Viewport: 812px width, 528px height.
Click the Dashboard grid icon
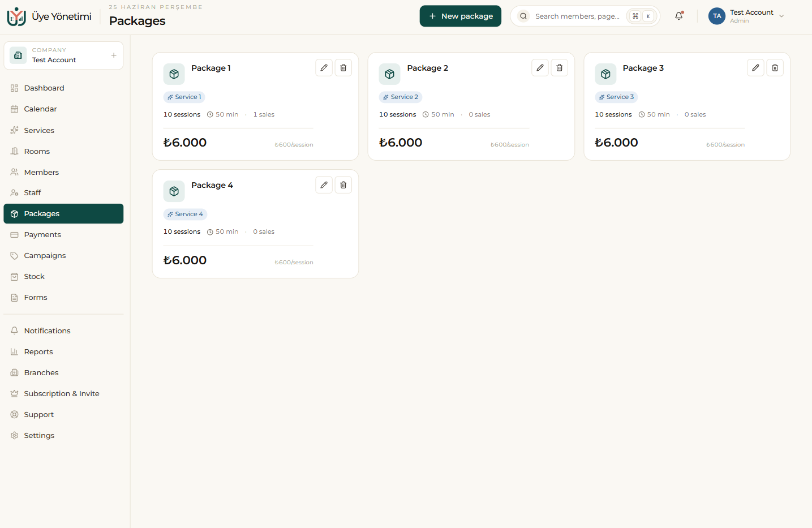[15, 88]
